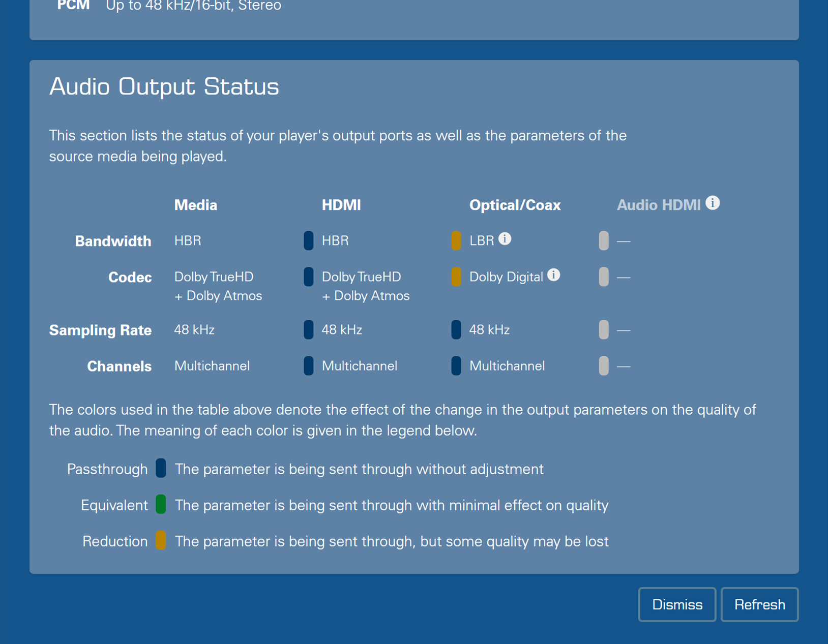The width and height of the screenshot is (828, 644).
Task: Click the Optical/Coax 48 kHz sampling rate
Action: [489, 330]
